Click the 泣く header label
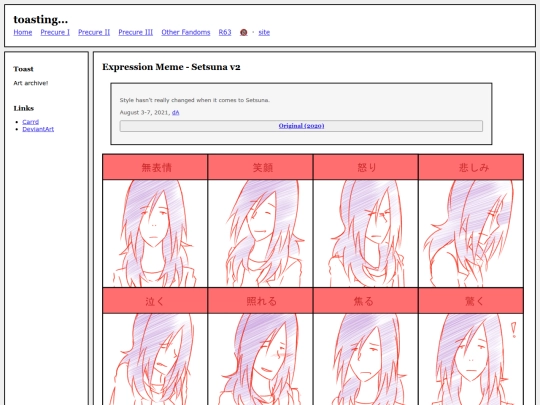The width and height of the screenshot is (540, 405). click(155, 301)
